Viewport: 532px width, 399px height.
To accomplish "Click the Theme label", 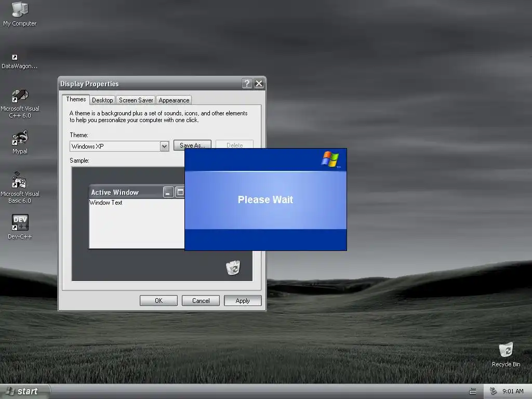I will coord(79,135).
